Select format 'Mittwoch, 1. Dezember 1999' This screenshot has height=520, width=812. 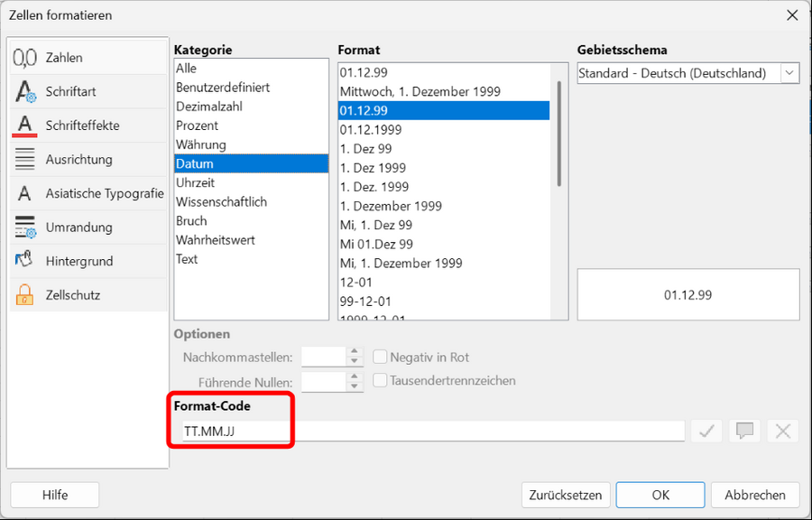[x=444, y=92]
